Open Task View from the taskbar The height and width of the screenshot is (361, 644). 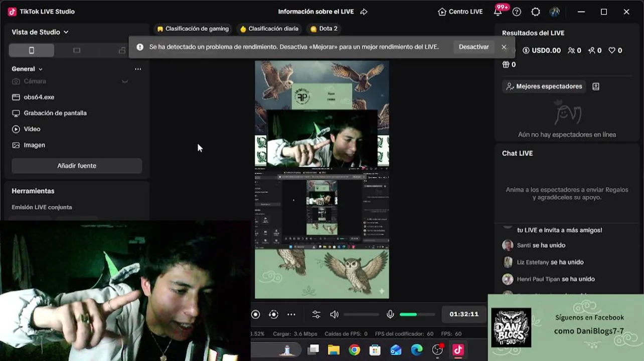[313, 350]
